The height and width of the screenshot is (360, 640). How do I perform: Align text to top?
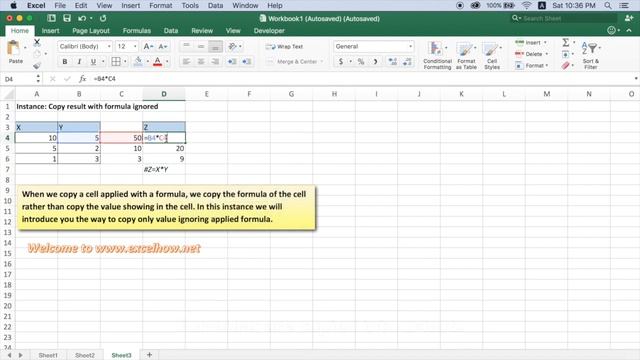tap(186, 46)
